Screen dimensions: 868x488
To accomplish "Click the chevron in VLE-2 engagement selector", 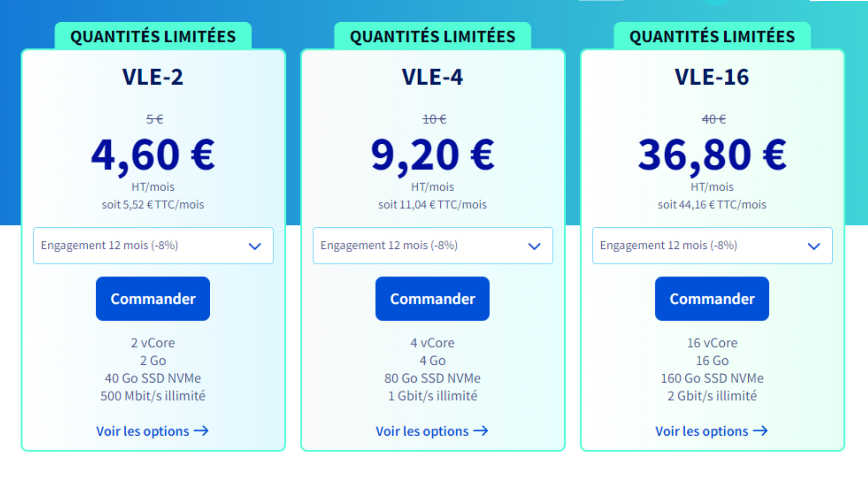I will [255, 246].
